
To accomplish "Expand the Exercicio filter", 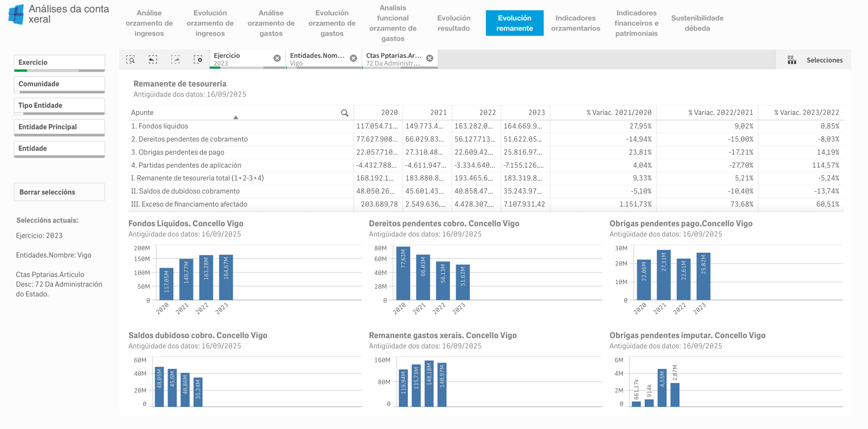I will pos(59,63).
